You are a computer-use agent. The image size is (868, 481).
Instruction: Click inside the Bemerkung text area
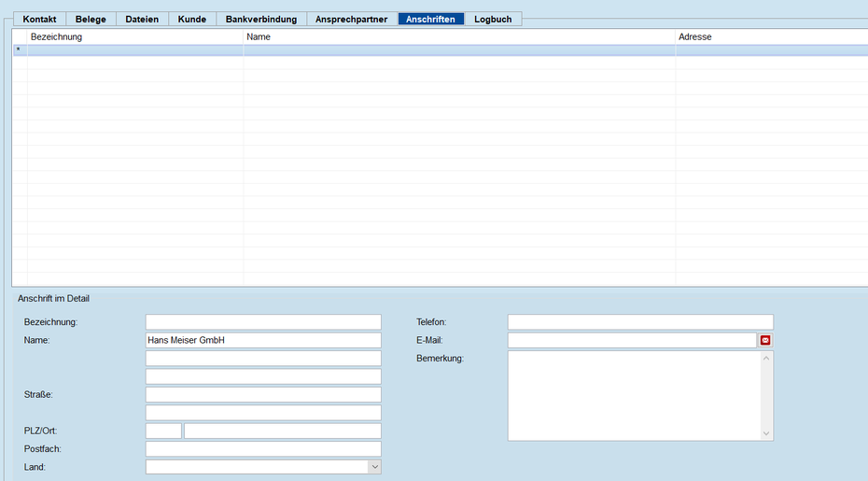[635, 396]
